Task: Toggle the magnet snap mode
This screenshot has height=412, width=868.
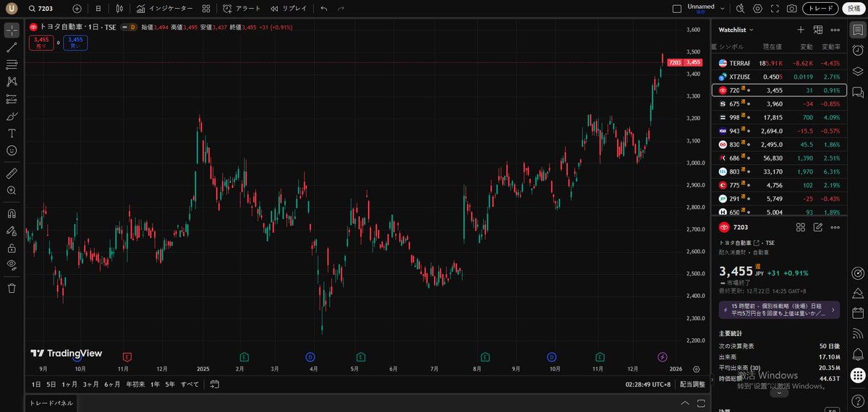Action: (12, 214)
